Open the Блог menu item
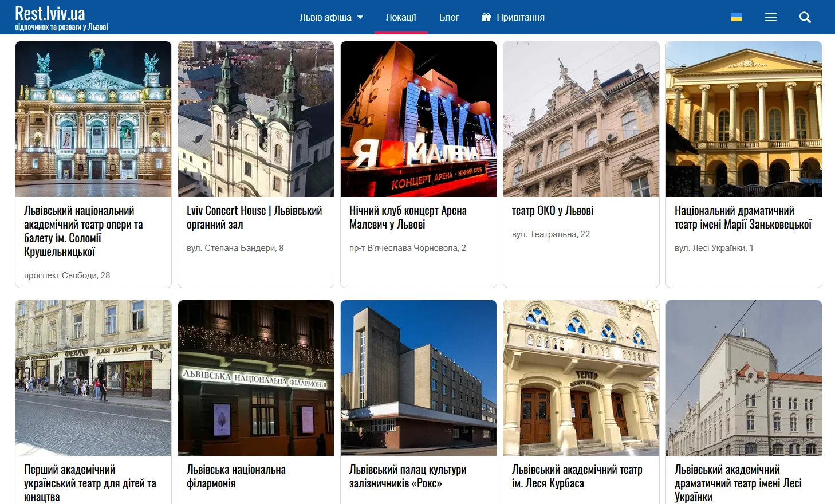 [449, 17]
